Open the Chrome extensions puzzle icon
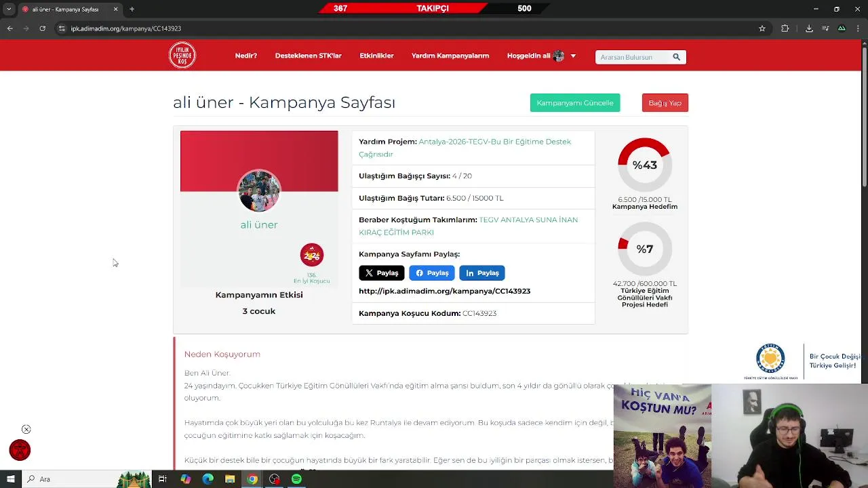The width and height of the screenshot is (868, 488). tap(785, 28)
